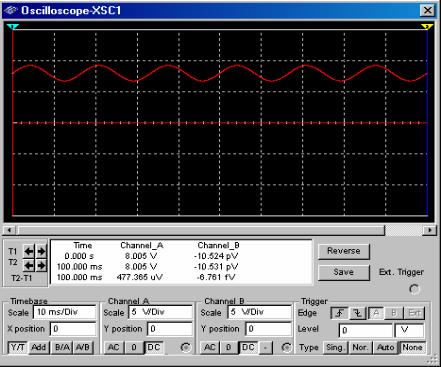Viewport: 441px width, 367px height.
Task: Click the Channel A Scale field
Action: pos(160,312)
